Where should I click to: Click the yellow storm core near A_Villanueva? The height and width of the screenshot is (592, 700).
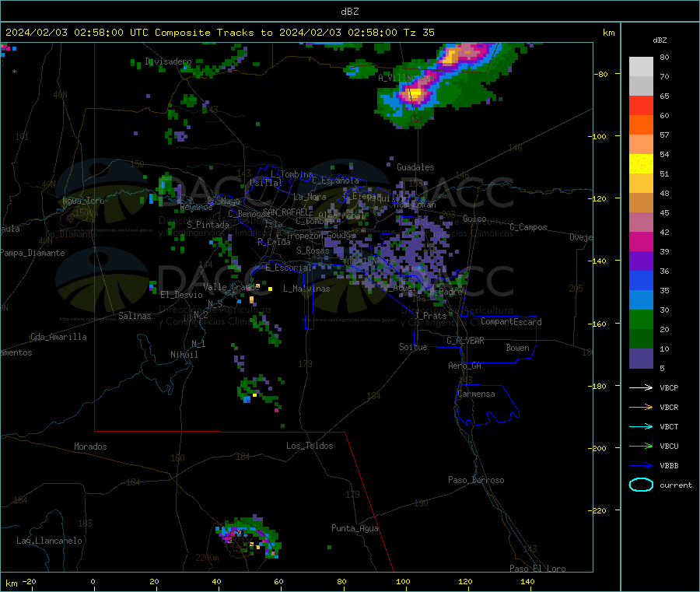coord(415,94)
